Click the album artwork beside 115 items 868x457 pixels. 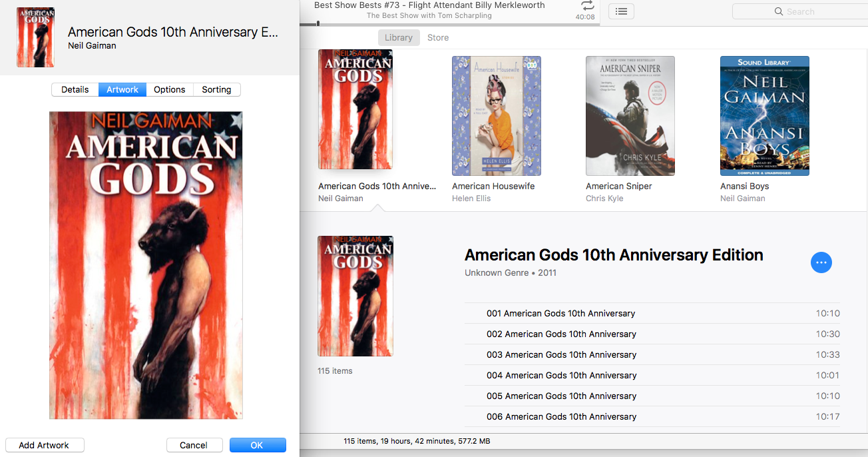pos(355,296)
